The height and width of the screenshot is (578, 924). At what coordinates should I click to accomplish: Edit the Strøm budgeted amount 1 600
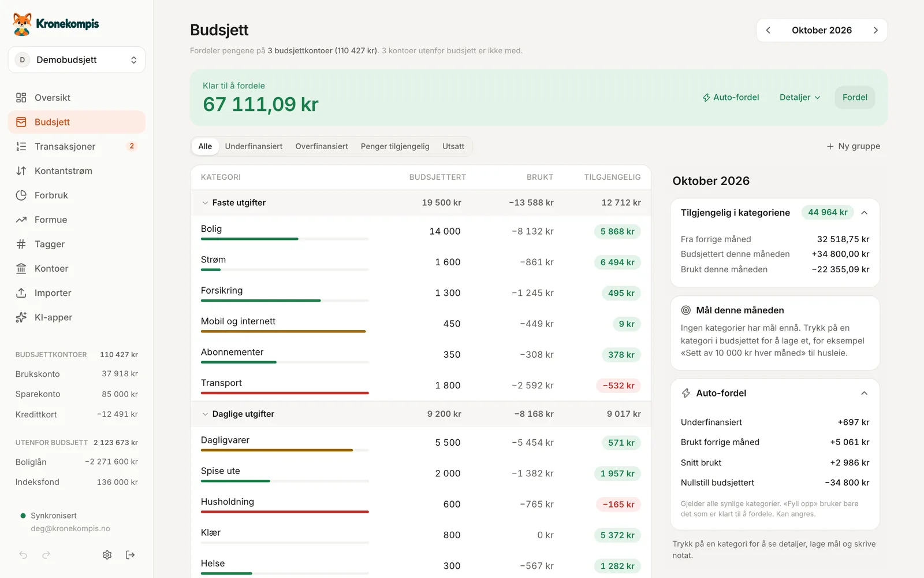click(448, 262)
